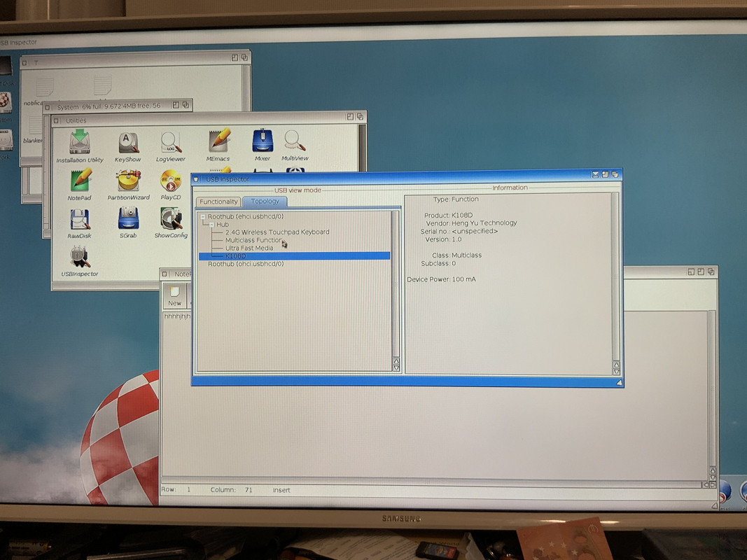Select the Topology tab
This screenshot has width=747, height=560.
(x=265, y=202)
